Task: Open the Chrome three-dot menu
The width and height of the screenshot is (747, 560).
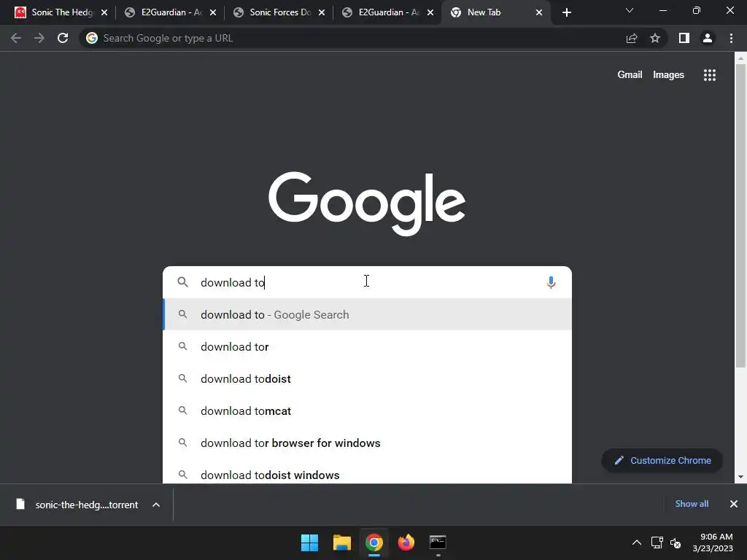Action: 731,38
